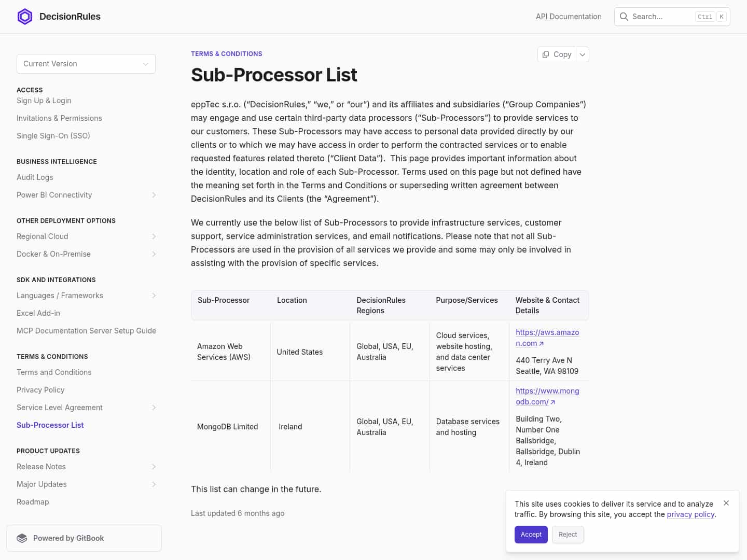This screenshot has height=560, width=747.
Task: Open the Current Version dropdown
Action: [x=86, y=64]
